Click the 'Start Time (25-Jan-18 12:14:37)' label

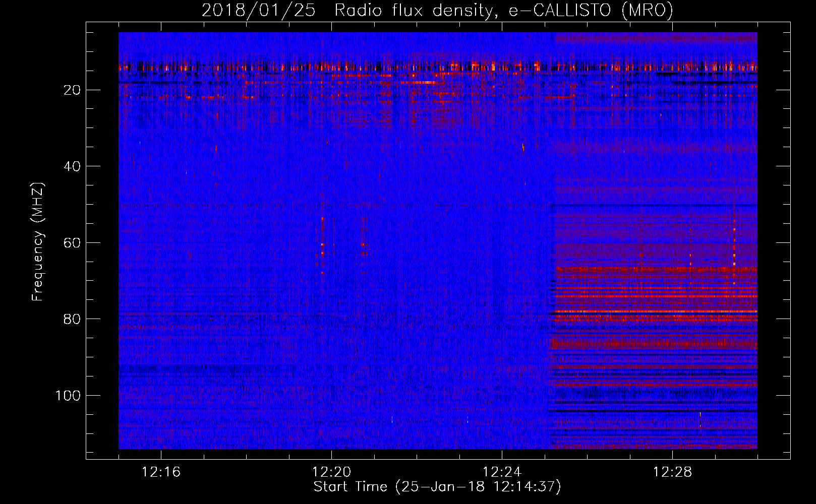click(x=437, y=487)
